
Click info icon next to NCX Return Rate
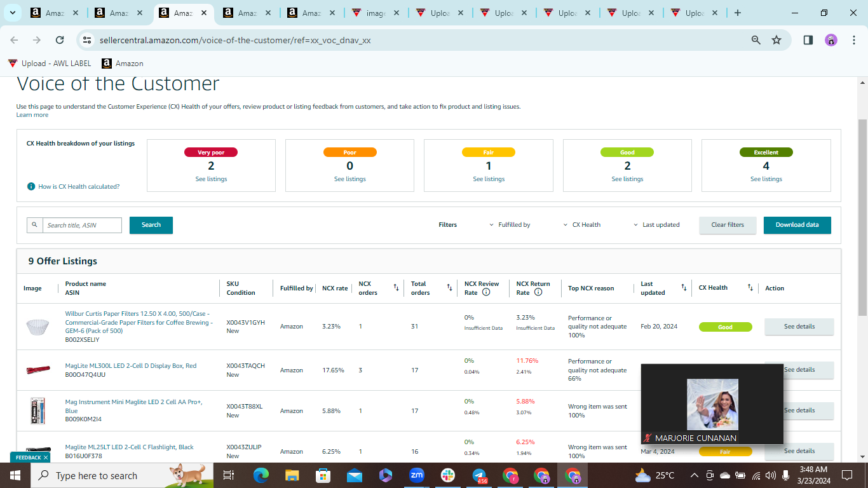[538, 292]
